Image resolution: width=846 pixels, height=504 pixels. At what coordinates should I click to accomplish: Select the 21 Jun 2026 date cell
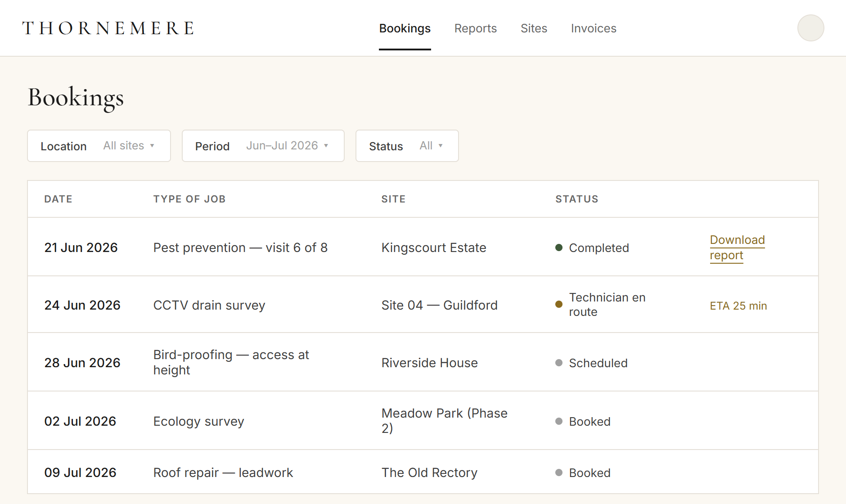81,247
